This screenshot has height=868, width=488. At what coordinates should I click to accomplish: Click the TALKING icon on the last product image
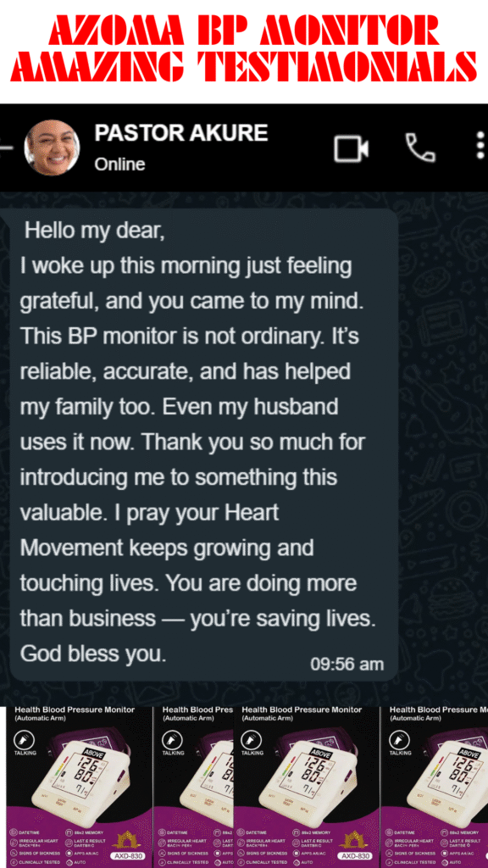coord(400,739)
